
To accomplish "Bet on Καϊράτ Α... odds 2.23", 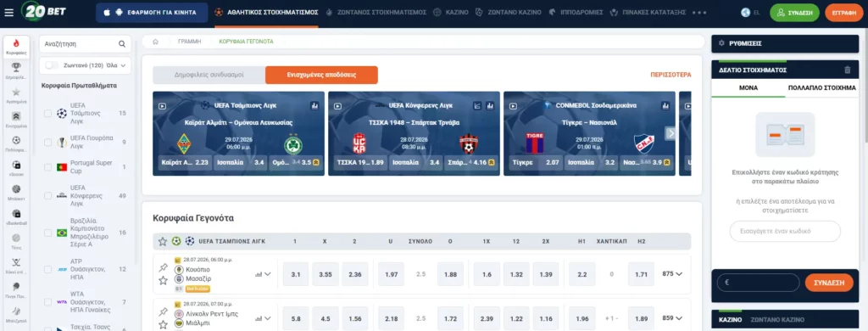I will (x=184, y=163).
